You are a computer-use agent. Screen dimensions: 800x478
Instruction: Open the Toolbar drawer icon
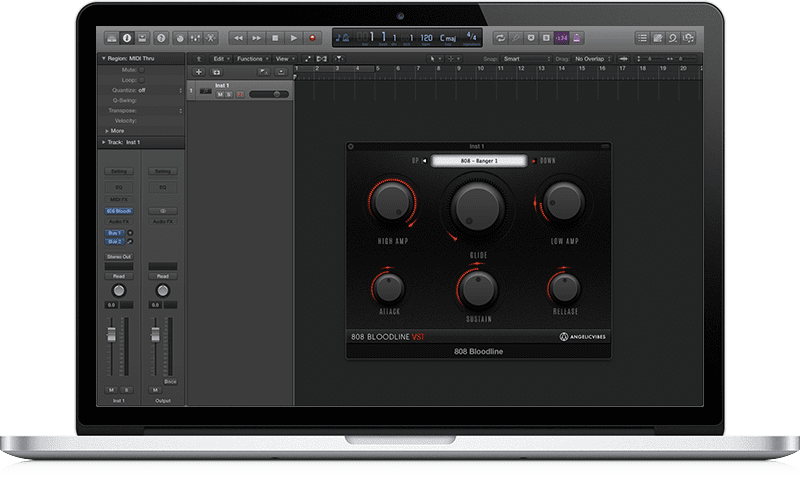[142, 38]
